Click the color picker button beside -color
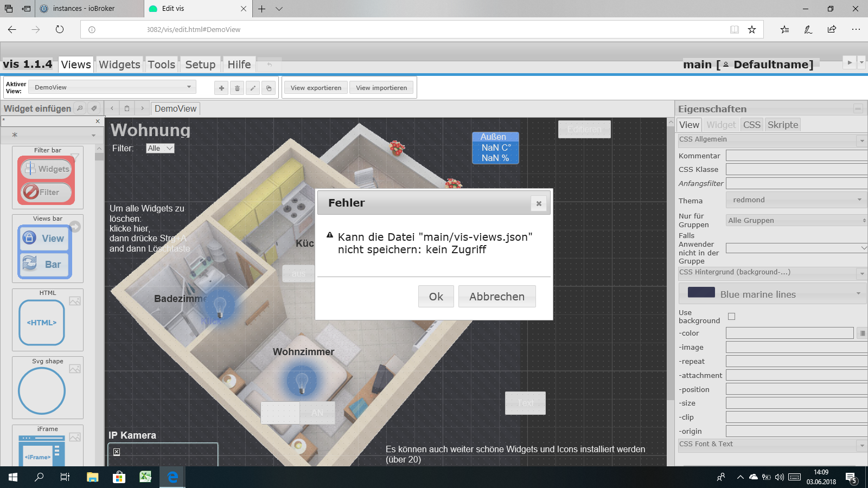The width and height of the screenshot is (868, 488). [861, 333]
